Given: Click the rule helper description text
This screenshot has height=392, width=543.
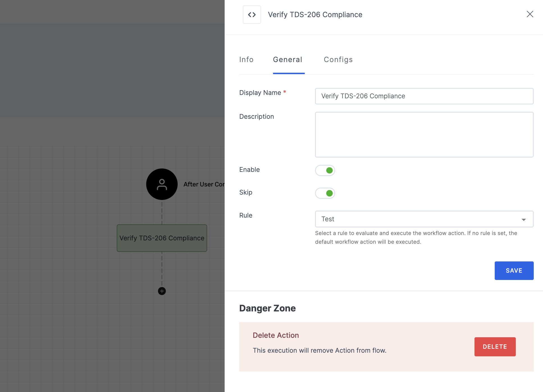Looking at the screenshot, I should tap(416, 237).
